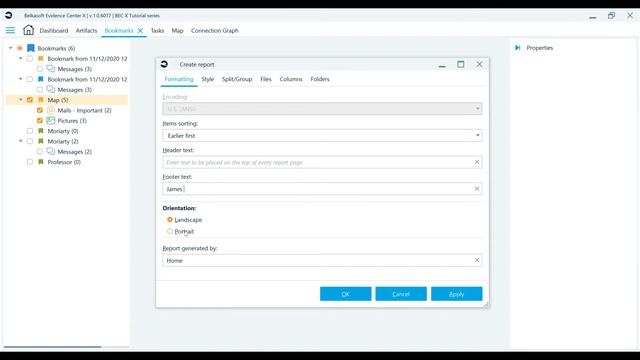The height and width of the screenshot is (360, 640).
Task: Open the Folders tab
Action: pos(320,79)
